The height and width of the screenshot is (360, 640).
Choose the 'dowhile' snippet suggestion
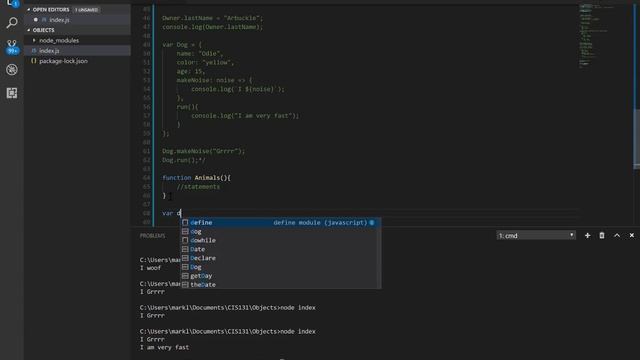point(281,240)
